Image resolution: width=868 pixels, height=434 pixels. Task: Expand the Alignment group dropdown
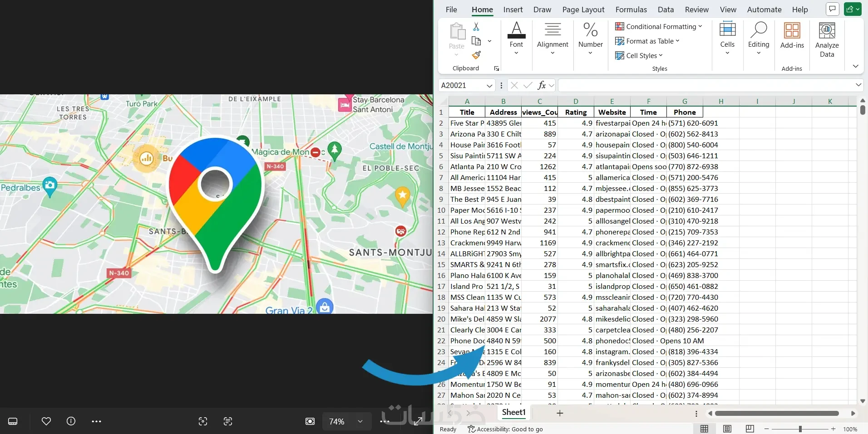(x=552, y=53)
